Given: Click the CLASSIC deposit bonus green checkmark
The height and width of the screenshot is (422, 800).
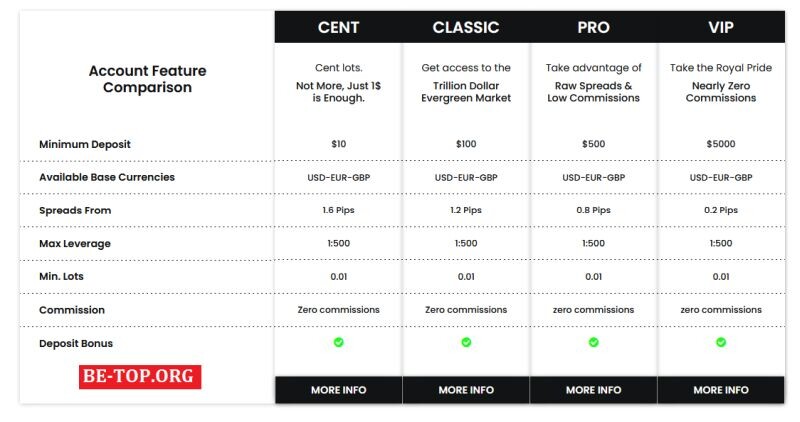Looking at the screenshot, I should pos(466,342).
